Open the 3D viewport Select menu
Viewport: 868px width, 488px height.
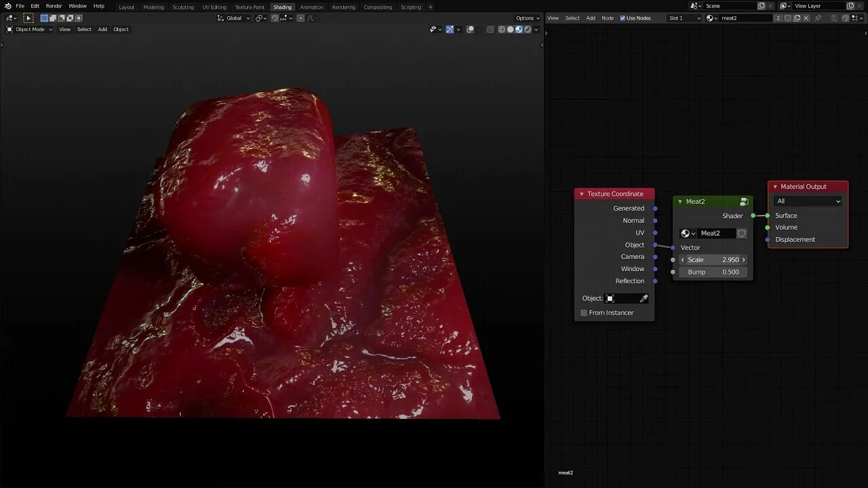[84, 29]
